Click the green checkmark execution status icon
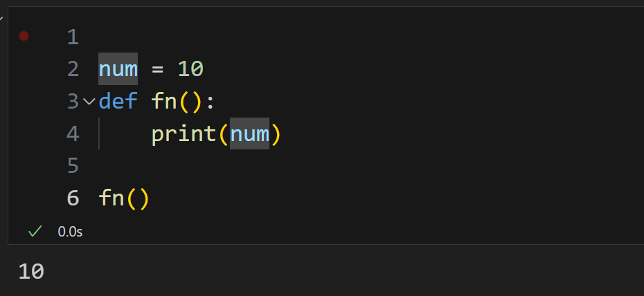The width and height of the screenshot is (644, 296). 35,232
